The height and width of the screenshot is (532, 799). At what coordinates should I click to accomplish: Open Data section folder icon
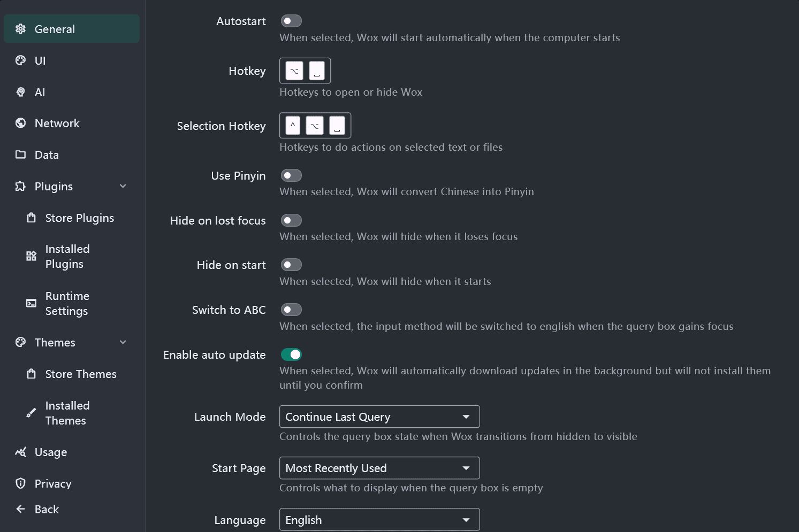pos(21,155)
